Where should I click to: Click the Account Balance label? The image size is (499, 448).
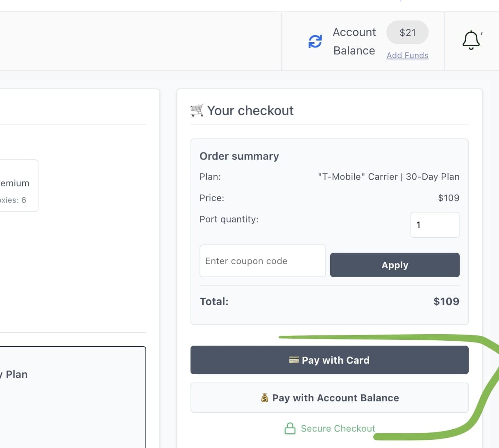tap(354, 41)
